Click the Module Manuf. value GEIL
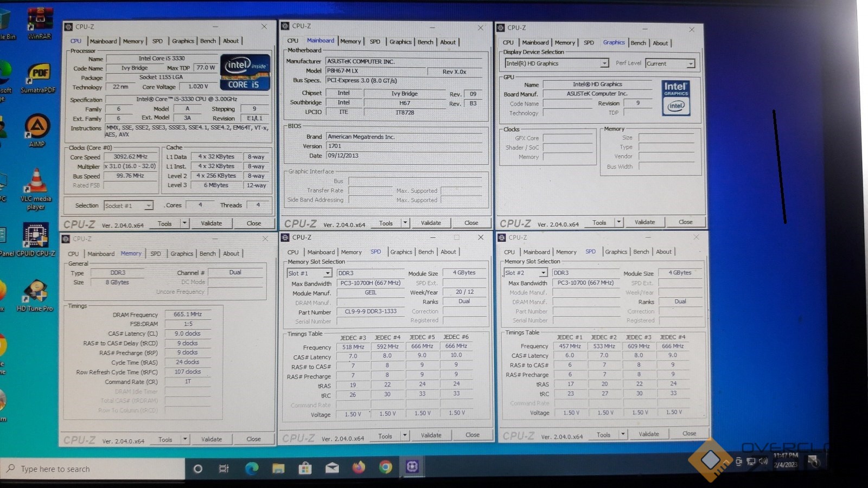The image size is (868, 488). 371,292
